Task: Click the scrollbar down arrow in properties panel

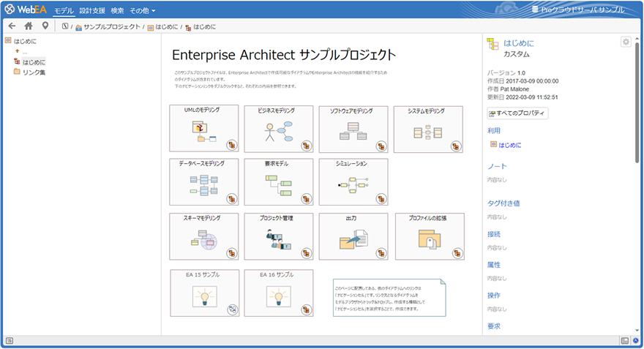Action: [637, 330]
